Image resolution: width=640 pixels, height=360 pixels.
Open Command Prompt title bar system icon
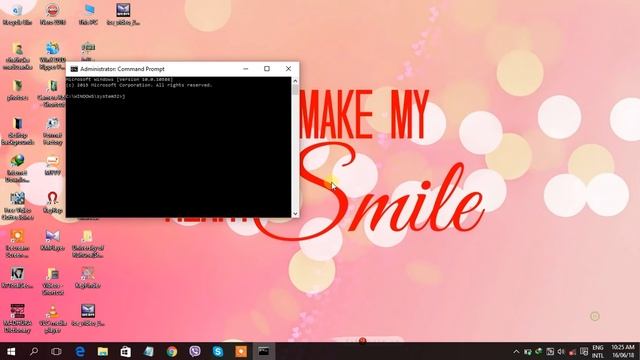(x=74, y=69)
